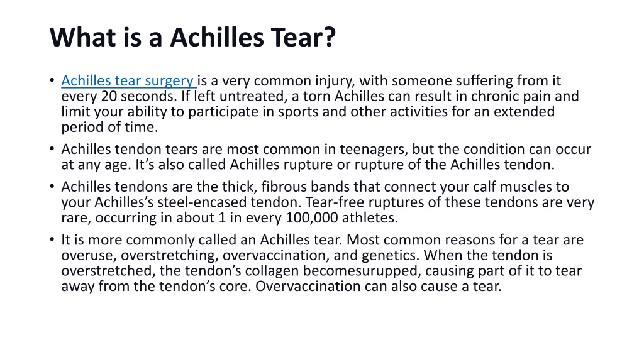Click the "What is a Achilles Tear?" title
Image resolution: width=644 pixels, height=362 pixels.
(192, 37)
